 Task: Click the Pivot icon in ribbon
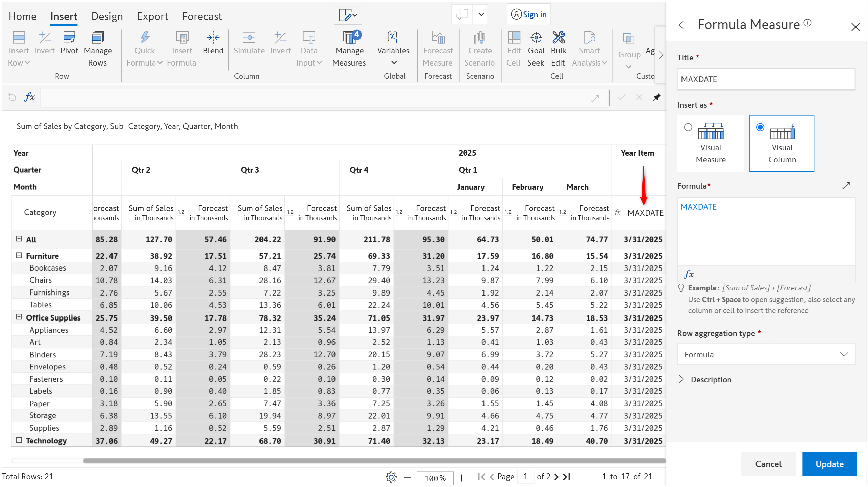pos(69,38)
